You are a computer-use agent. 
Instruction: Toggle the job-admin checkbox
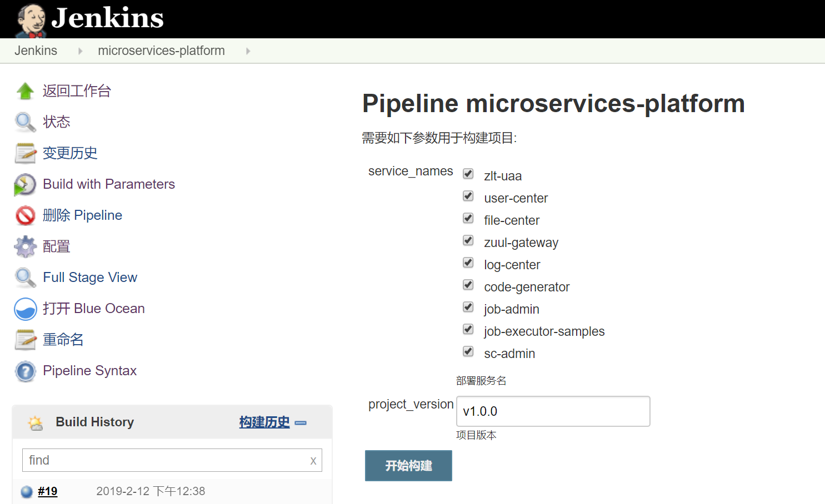tap(468, 307)
